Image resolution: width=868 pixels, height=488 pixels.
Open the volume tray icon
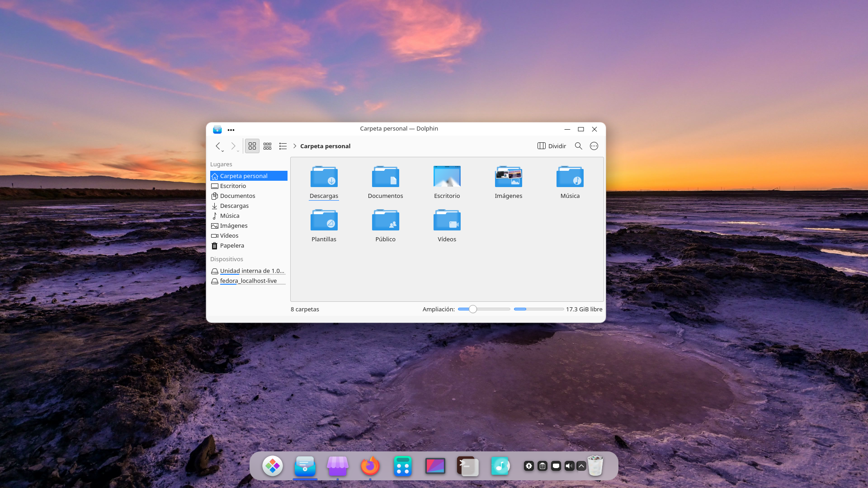click(x=569, y=466)
